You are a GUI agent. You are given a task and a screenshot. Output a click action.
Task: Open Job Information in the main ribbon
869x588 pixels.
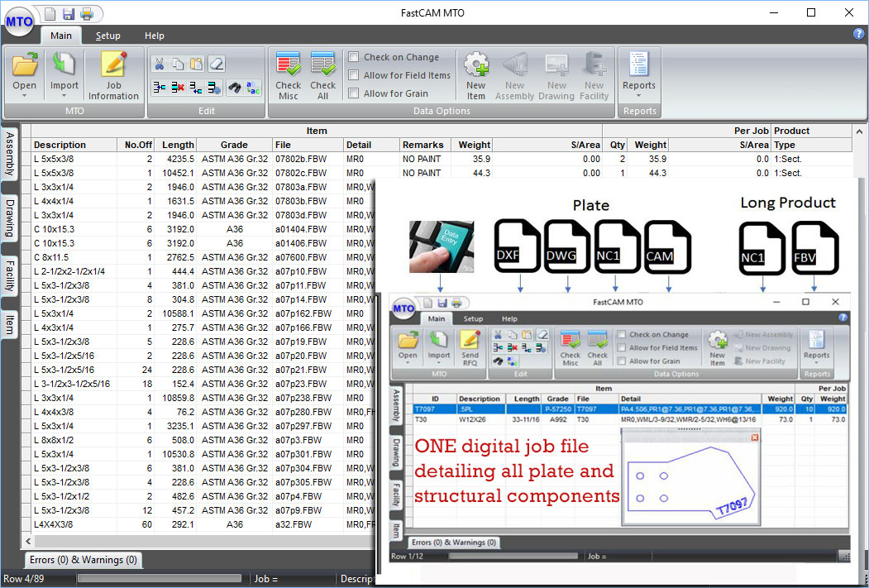click(x=113, y=76)
